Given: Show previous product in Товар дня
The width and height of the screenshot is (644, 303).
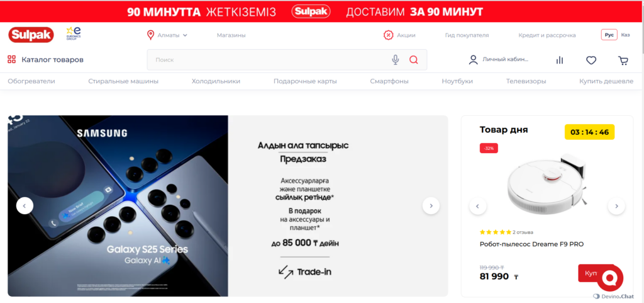Looking at the screenshot, I should 478,206.
